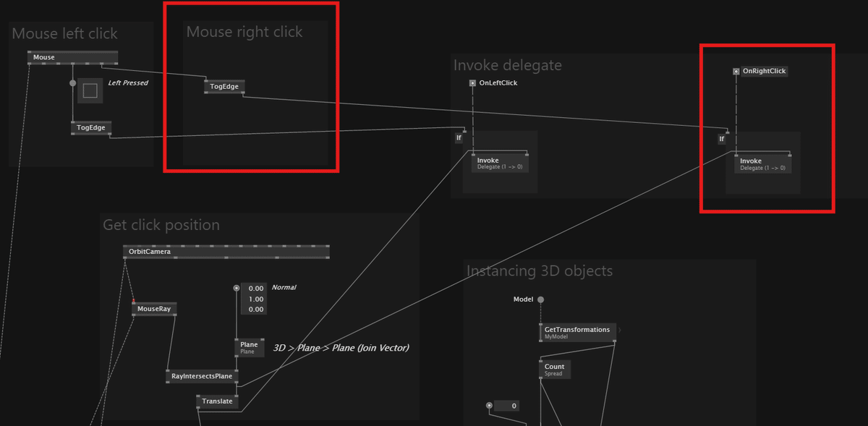This screenshot has width=868, height=426.
Task: Toggle the Left Pressed checkbox box
Action: pyautogui.click(x=90, y=90)
